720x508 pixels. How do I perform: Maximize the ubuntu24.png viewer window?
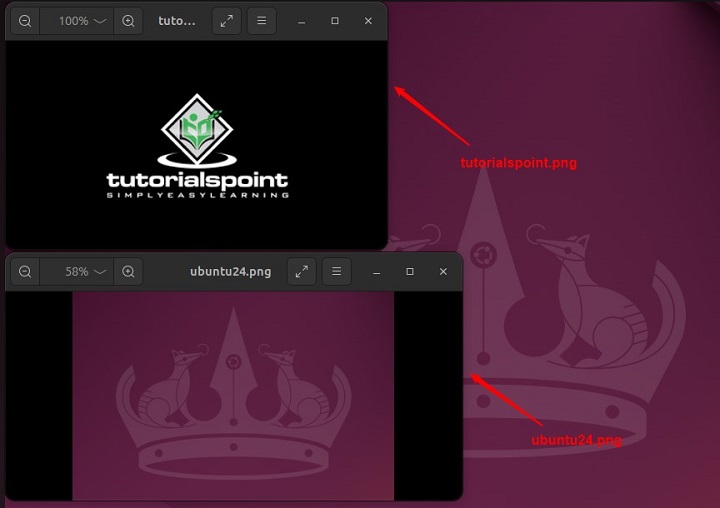point(410,271)
